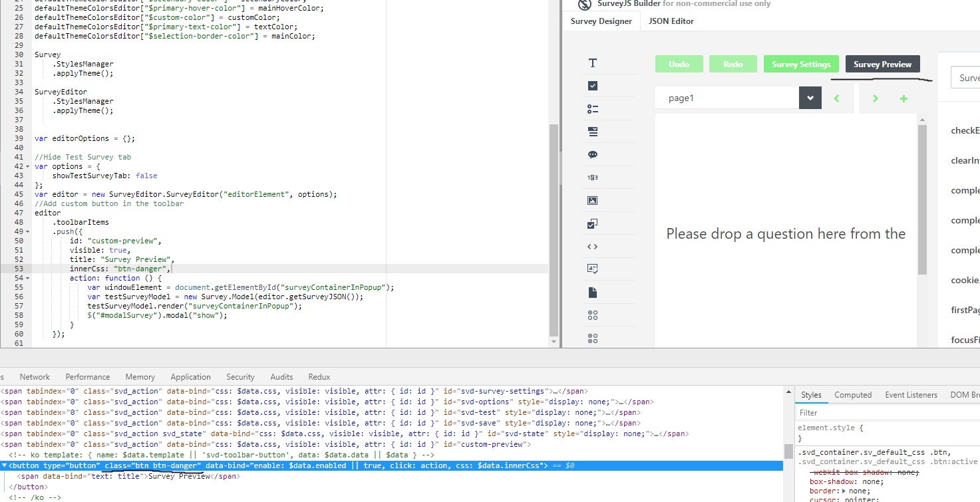Add a Checkbox question from the toolbox
980x502 pixels.
click(x=592, y=85)
